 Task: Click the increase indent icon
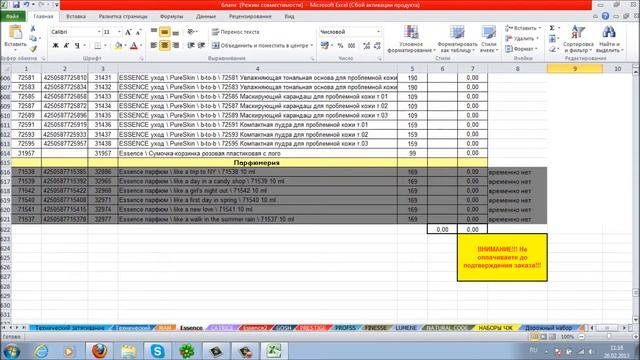[201, 45]
